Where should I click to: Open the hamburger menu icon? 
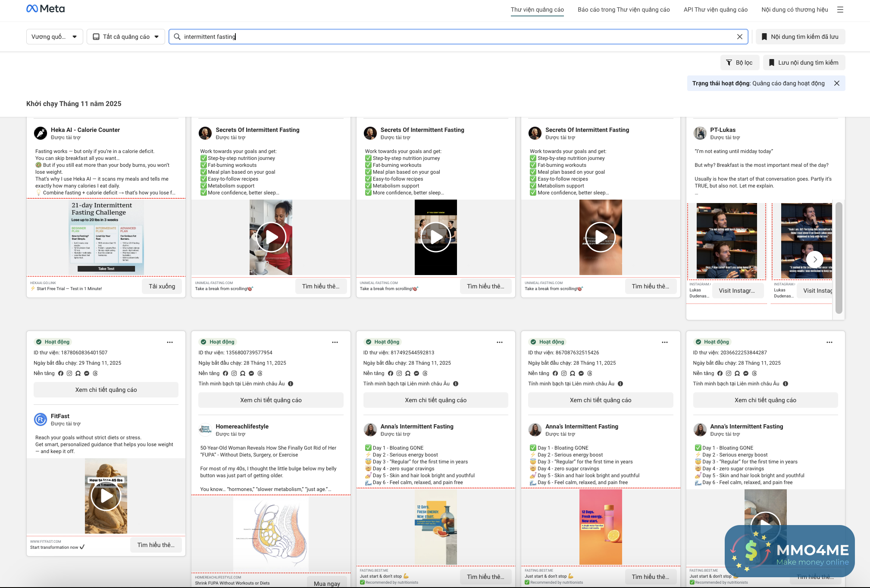tap(840, 9)
